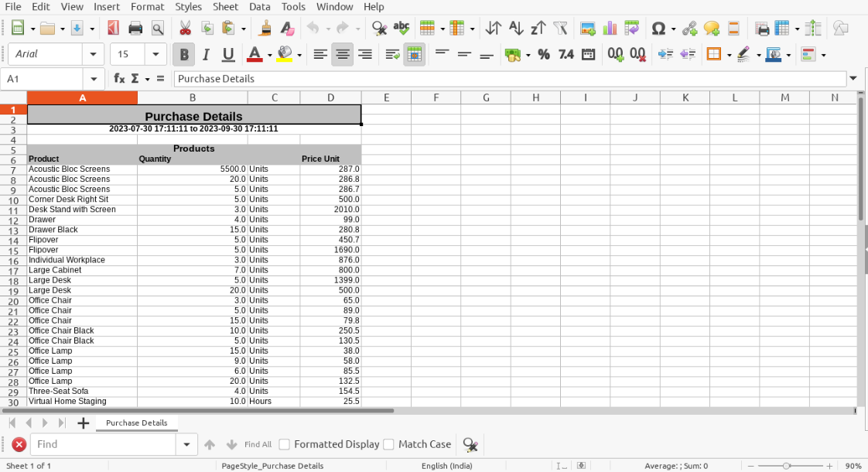This screenshot has width=868, height=472.
Task: Click Sort Ascending icon
Action: tap(516, 28)
